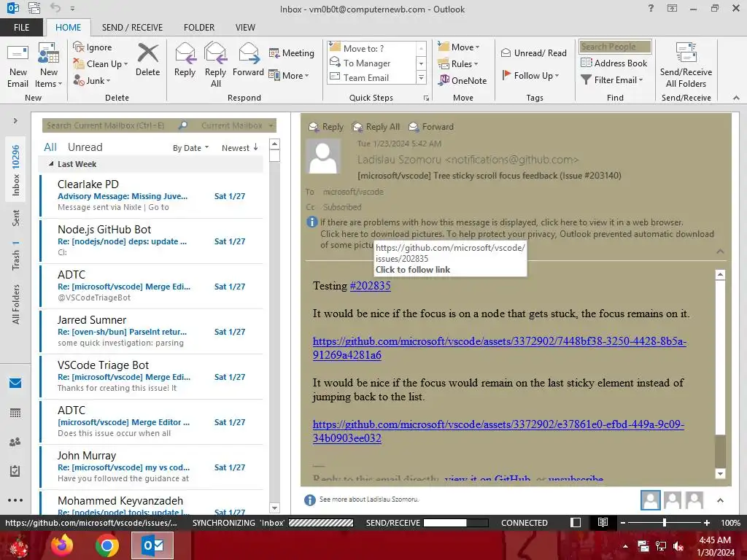Collapse the ribbon

[x=736, y=98]
